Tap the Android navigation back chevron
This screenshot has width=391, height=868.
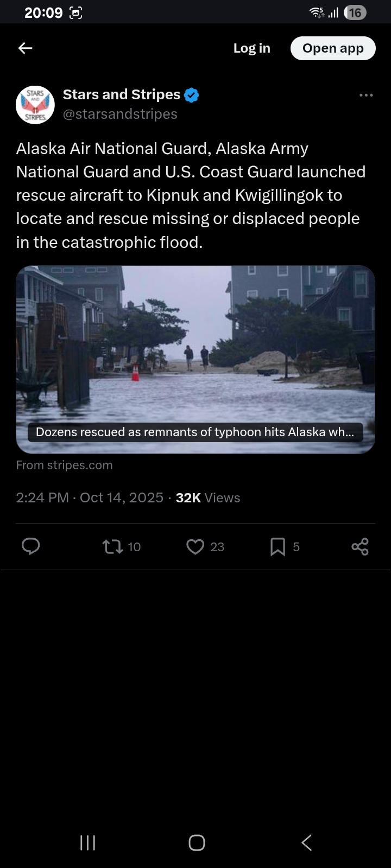click(x=306, y=843)
